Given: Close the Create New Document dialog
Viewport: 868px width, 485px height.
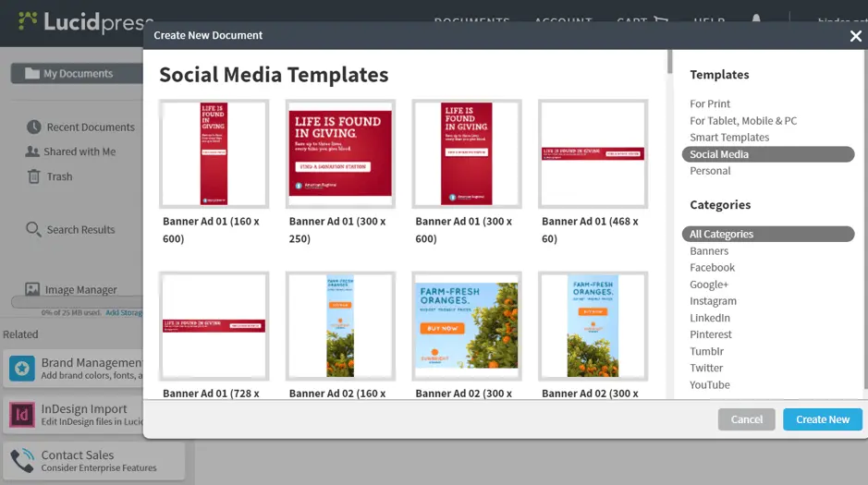Looking at the screenshot, I should (x=855, y=36).
